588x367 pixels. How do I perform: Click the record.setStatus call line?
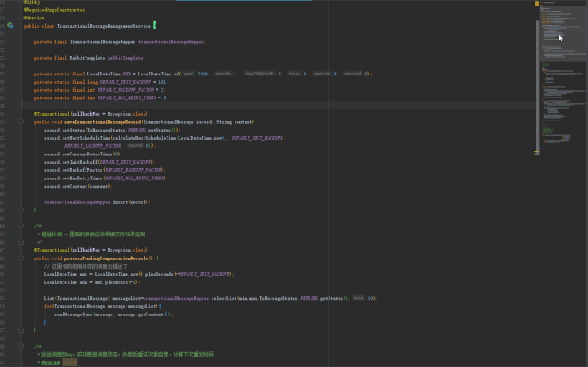[x=112, y=130]
